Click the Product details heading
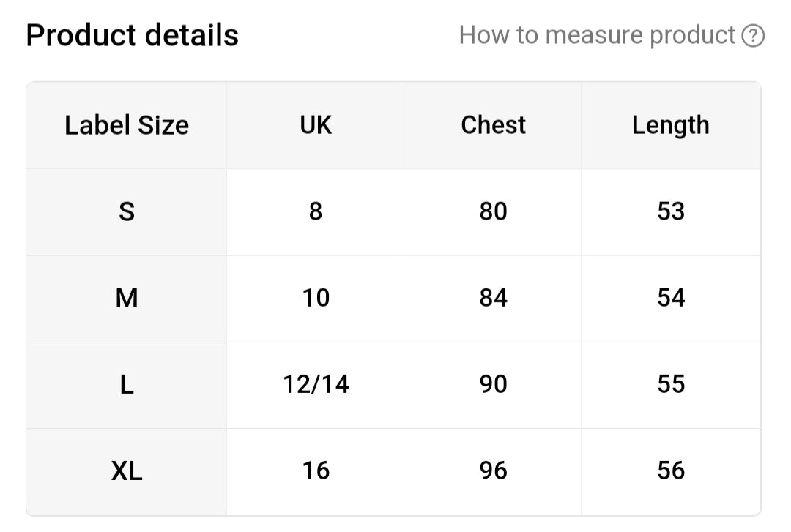The image size is (791, 532). click(132, 35)
